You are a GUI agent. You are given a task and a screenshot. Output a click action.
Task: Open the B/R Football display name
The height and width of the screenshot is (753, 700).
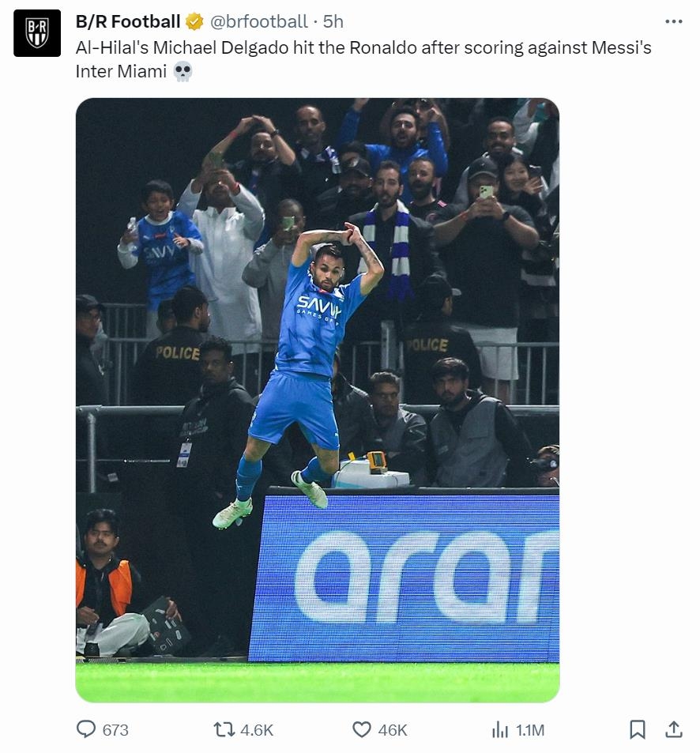click(x=128, y=21)
